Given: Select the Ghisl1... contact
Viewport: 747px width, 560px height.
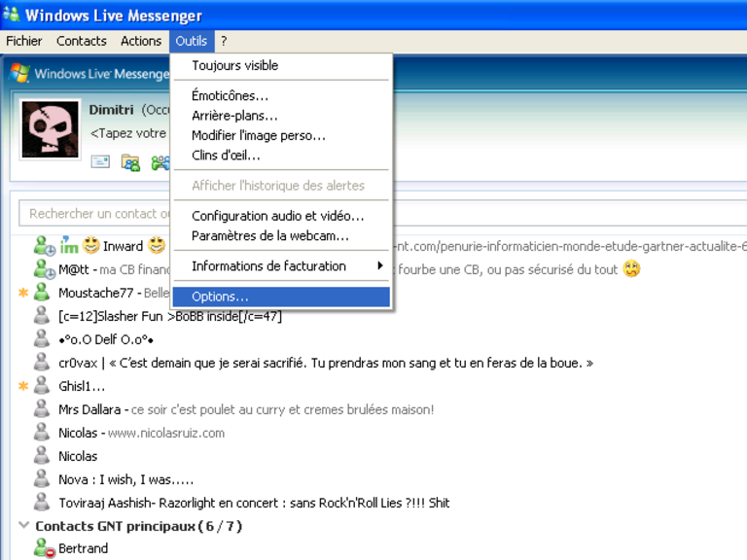Looking at the screenshot, I should click(82, 386).
